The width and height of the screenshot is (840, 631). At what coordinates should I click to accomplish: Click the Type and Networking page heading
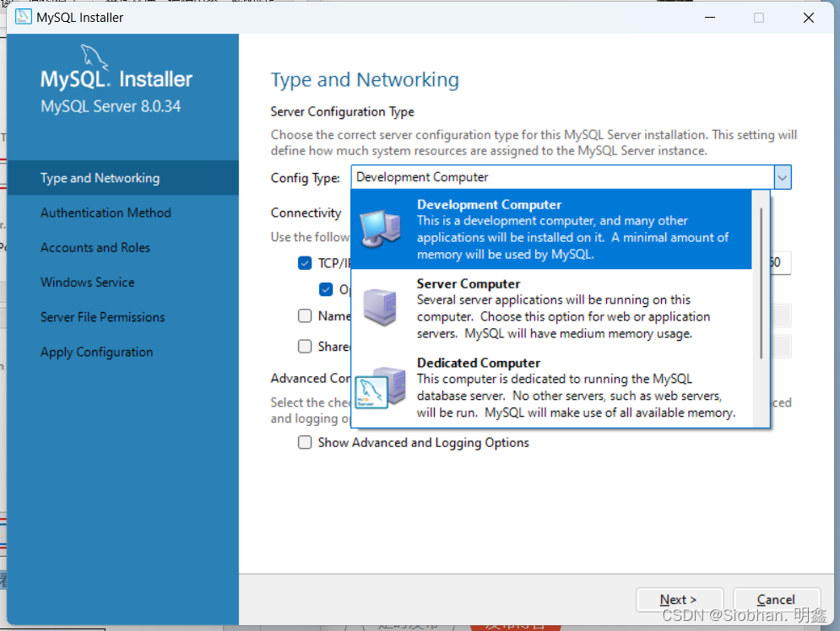[365, 80]
